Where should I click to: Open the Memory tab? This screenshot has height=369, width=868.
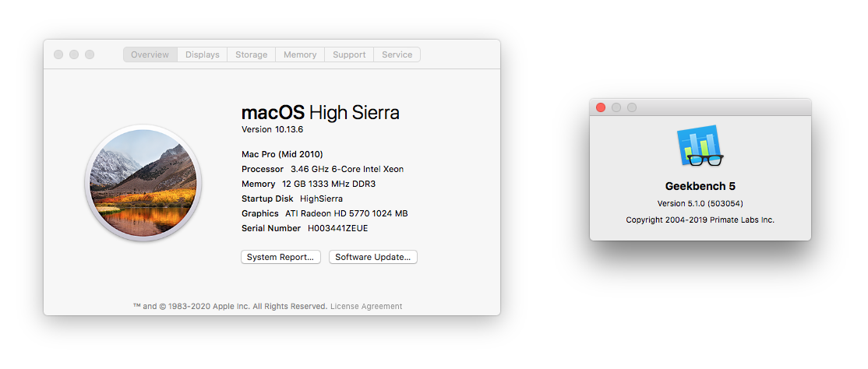tap(300, 54)
